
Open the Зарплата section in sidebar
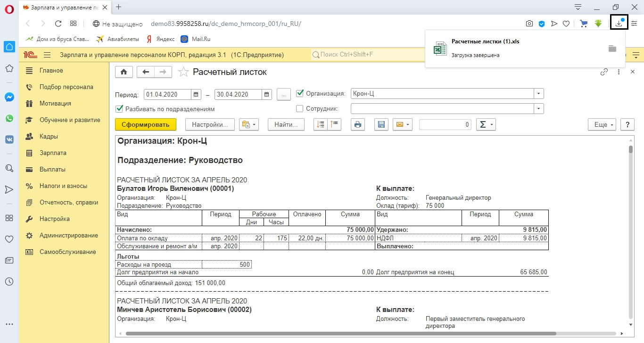(53, 153)
